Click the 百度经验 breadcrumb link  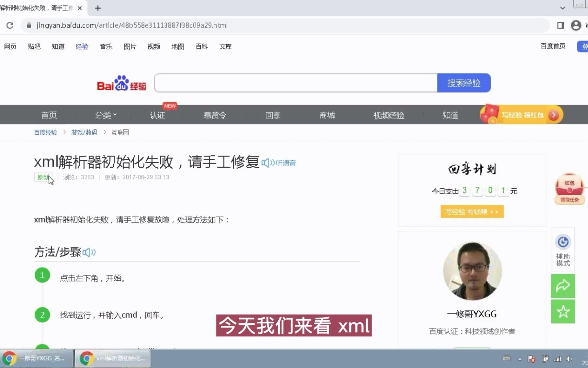(45, 132)
